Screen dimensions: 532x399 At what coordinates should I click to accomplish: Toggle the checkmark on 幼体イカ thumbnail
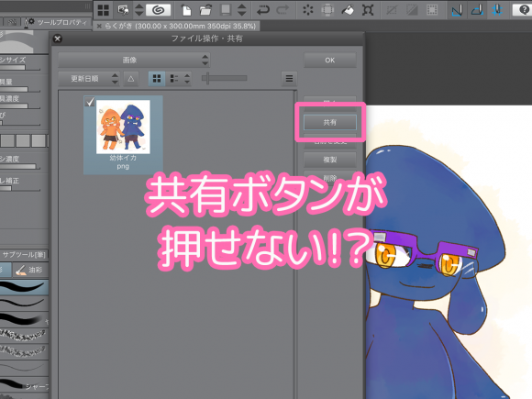click(x=90, y=102)
